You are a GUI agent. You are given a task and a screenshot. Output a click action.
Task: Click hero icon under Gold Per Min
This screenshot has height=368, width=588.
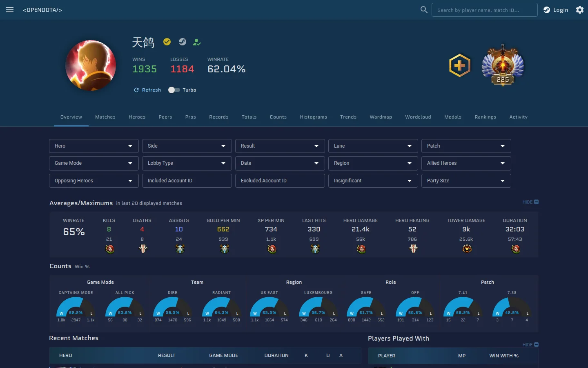[224, 249]
